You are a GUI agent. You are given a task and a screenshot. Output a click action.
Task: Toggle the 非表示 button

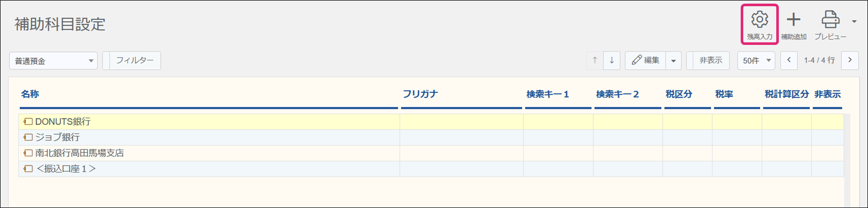tap(708, 60)
